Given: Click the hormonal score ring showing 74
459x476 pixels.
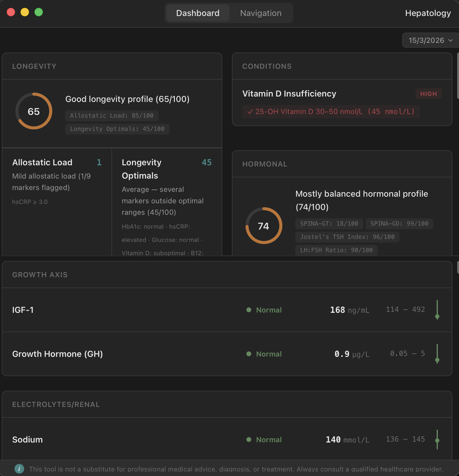Looking at the screenshot, I should pos(264,226).
